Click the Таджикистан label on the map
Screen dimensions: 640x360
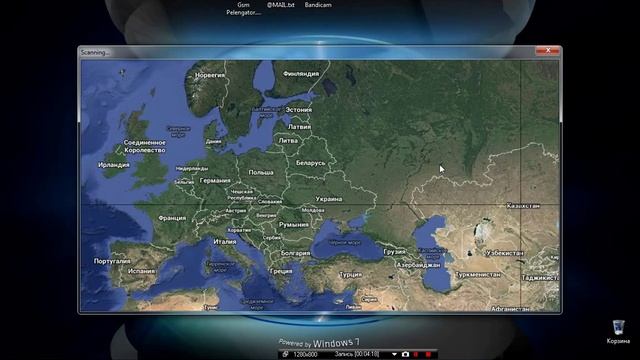[x=540, y=278]
